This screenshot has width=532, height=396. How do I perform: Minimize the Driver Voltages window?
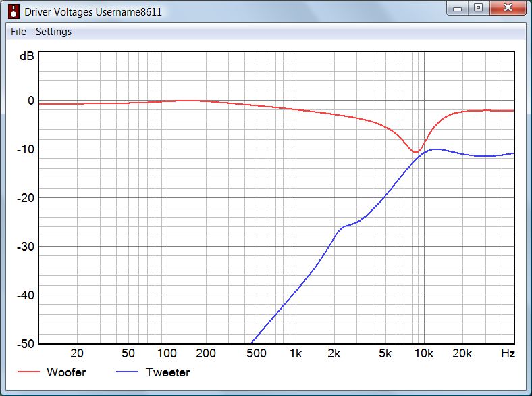pyautogui.click(x=457, y=8)
